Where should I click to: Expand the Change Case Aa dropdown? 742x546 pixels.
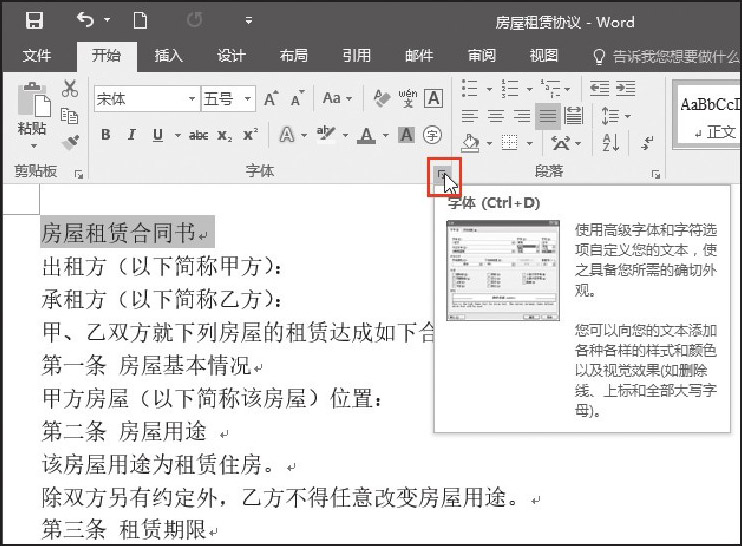336,98
